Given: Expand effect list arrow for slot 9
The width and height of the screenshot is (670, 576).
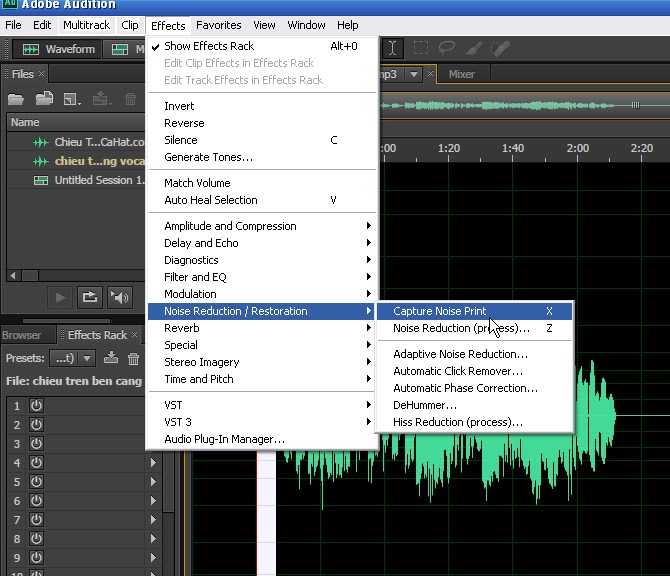Looking at the screenshot, I should point(153,558).
